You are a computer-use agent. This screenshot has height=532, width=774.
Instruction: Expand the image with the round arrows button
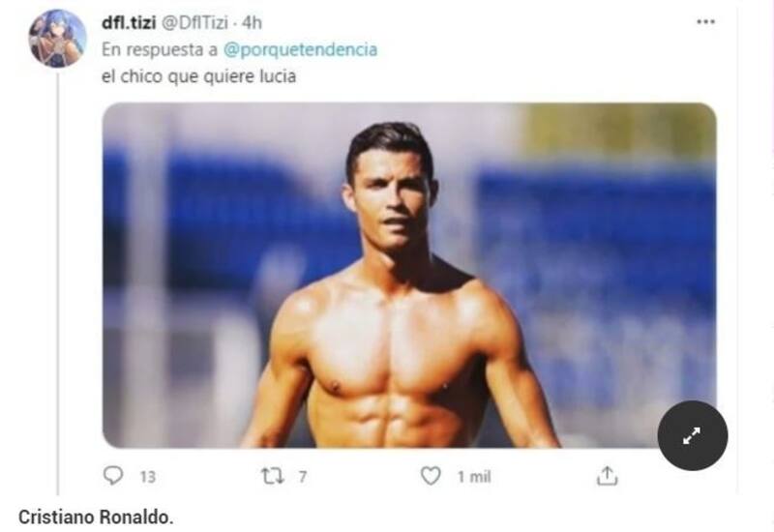[692, 435]
